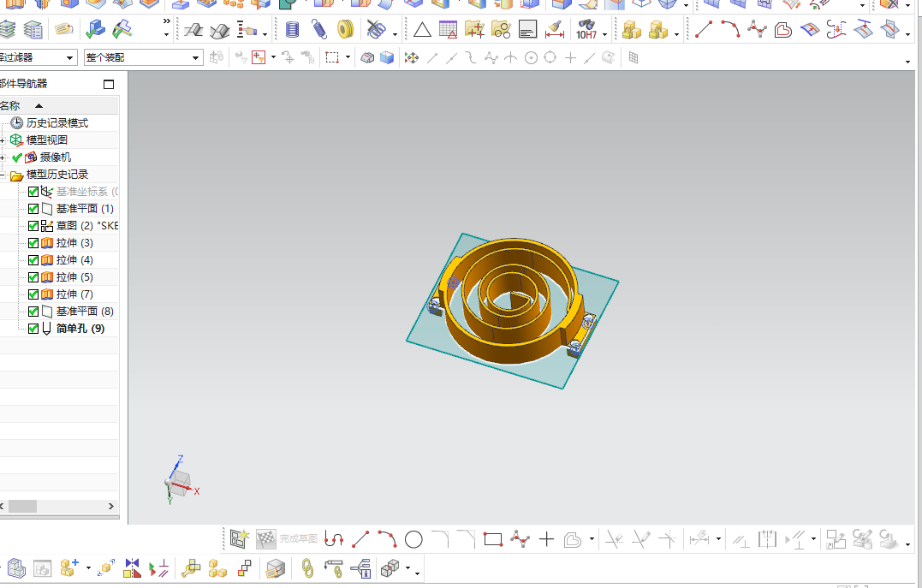922x588 pixels.
Task: Click the delete spring icon
Action: [x=377, y=29]
